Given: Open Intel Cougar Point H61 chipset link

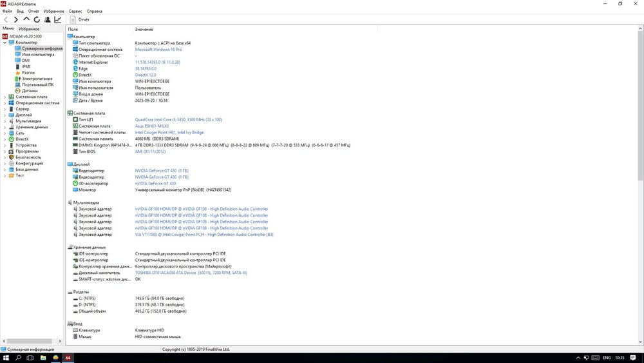Looking at the screenshot, I should click(x=169, y=132).
